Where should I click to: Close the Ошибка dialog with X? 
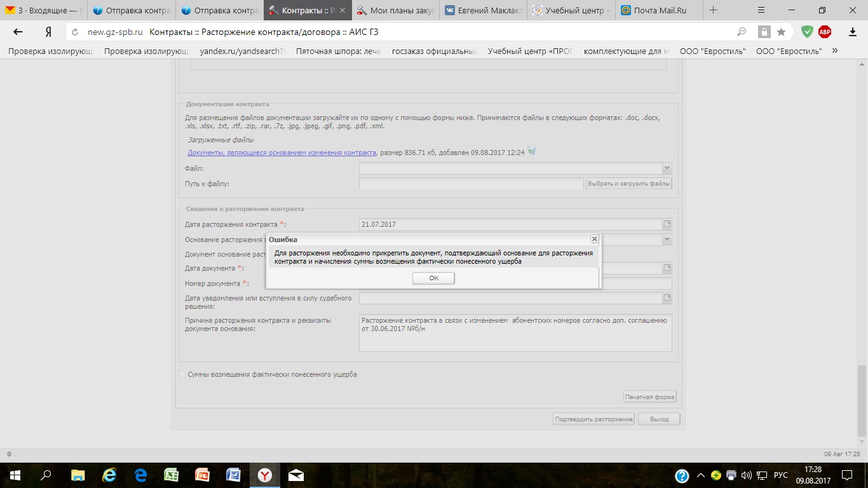pyautogui.click(x=594, y=239)
